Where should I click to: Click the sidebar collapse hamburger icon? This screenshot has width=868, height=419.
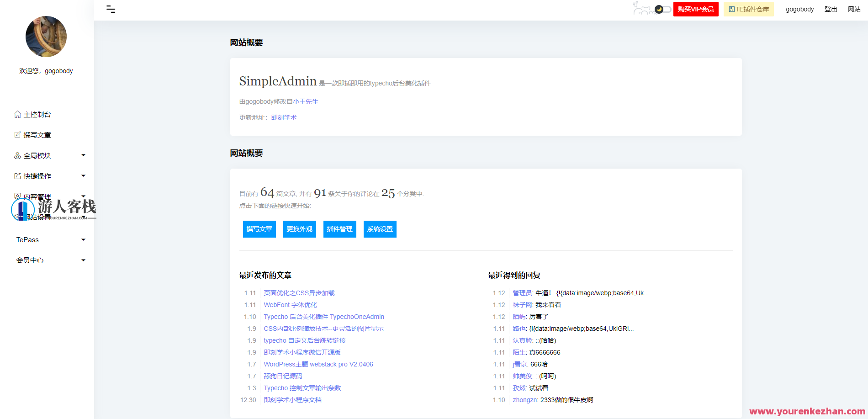tap(110, 9)
